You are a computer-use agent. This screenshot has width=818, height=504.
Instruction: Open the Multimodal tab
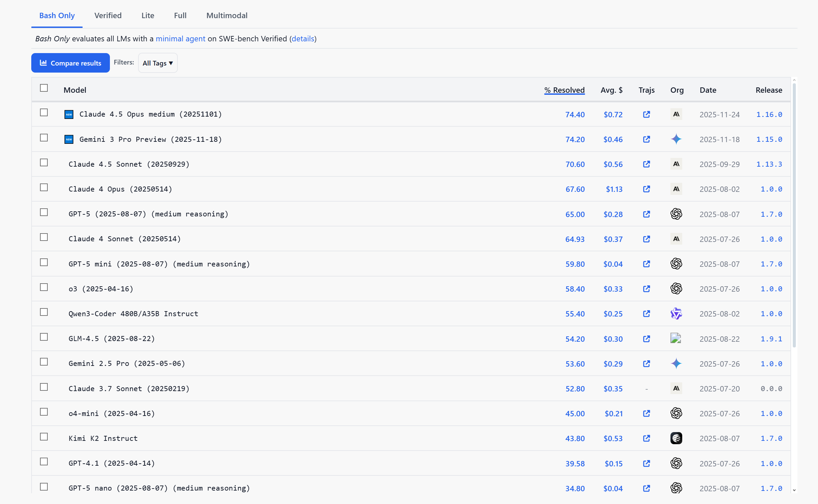click(227, 15)
